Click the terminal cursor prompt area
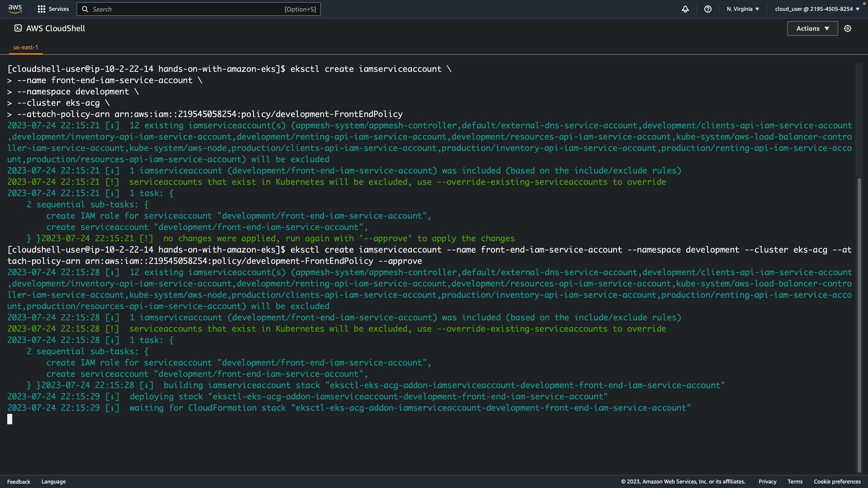This screenshot has width=868, height=488. [10, 419]
